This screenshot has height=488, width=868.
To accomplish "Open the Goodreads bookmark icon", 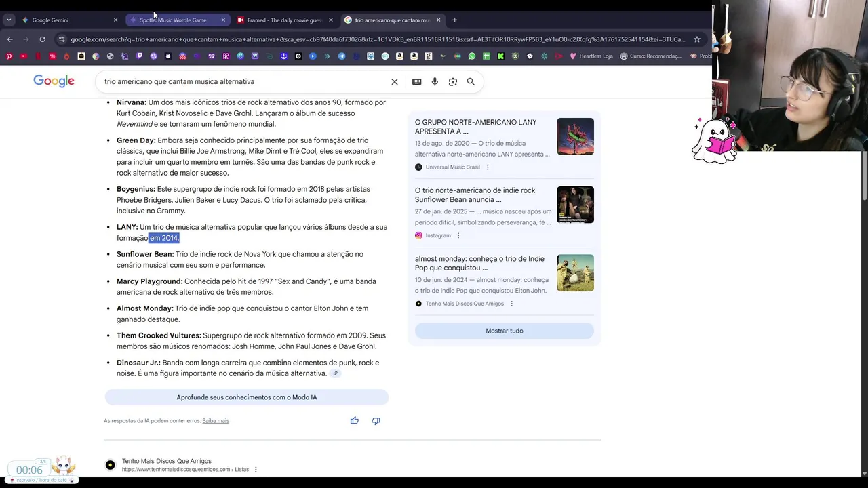I will [428, 56].
